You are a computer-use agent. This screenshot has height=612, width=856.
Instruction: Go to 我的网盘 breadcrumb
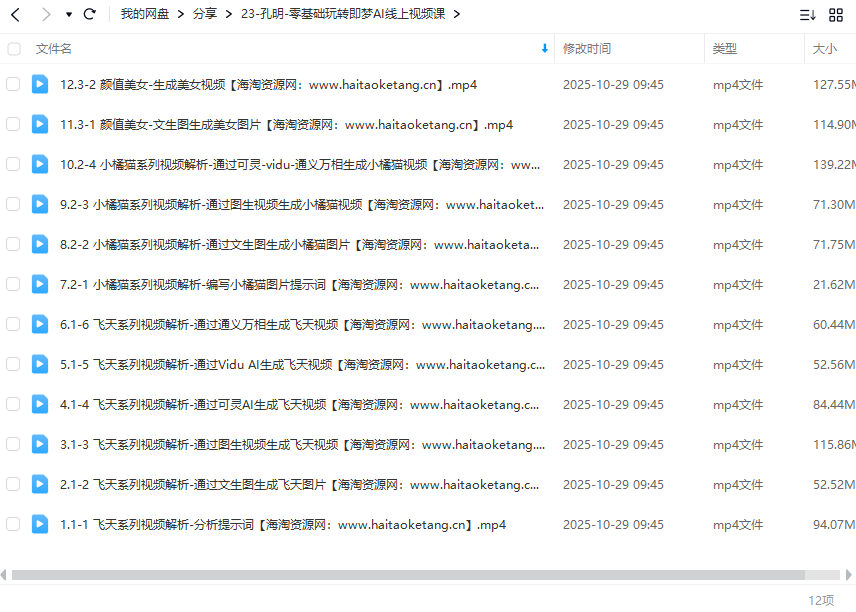tap(144, 14)
